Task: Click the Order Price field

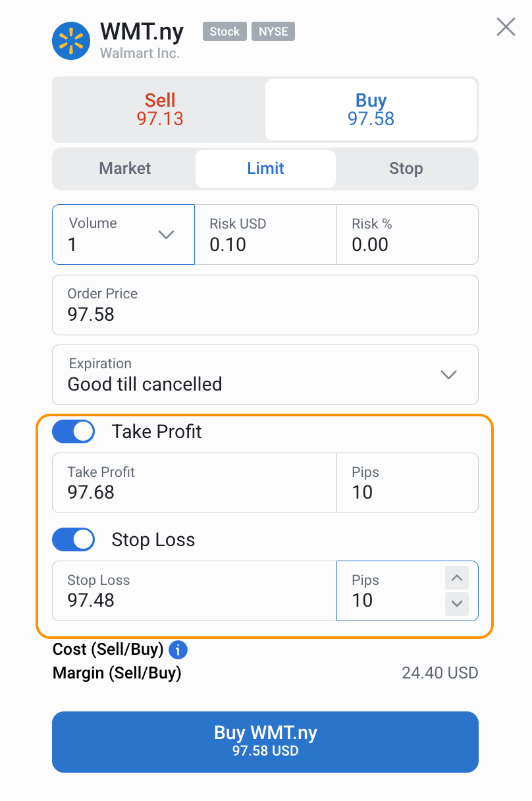Action: click(x=265, y=305)
